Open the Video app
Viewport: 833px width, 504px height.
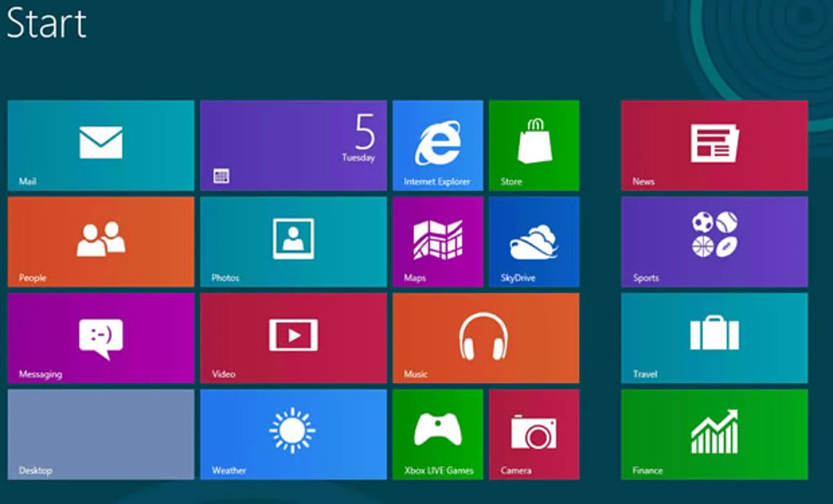(x=294, y=337)
